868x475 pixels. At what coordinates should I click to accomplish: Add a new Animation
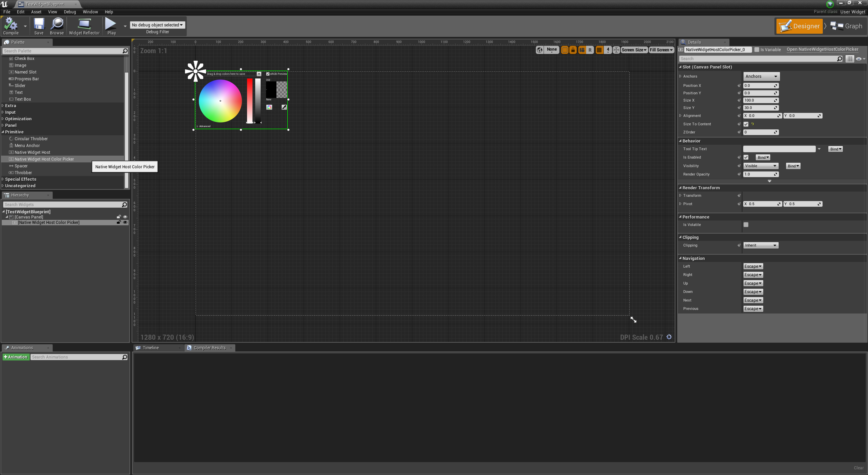click(16, 357)
